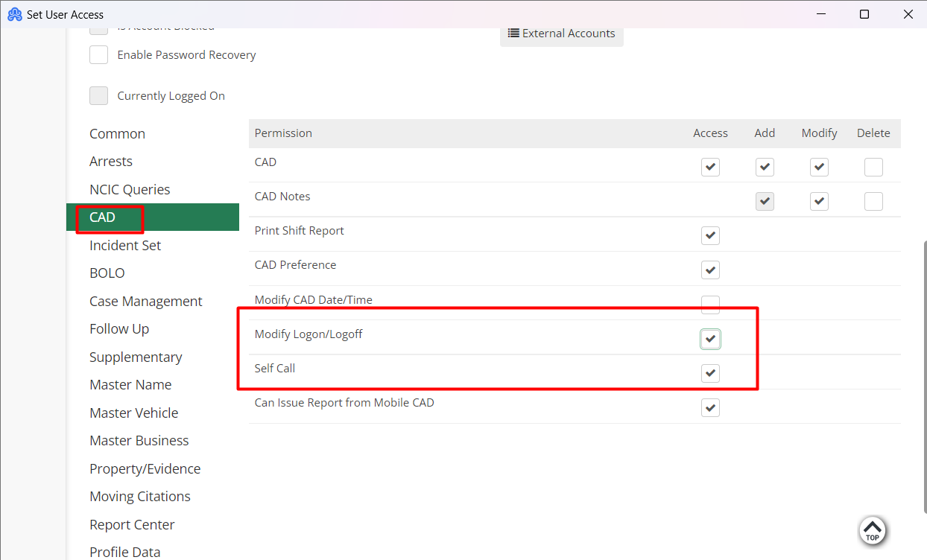The height and width of the screenshot is (560, 927).
Task: Uncheck CAD Add permission
Action: (x=765, y=167)
